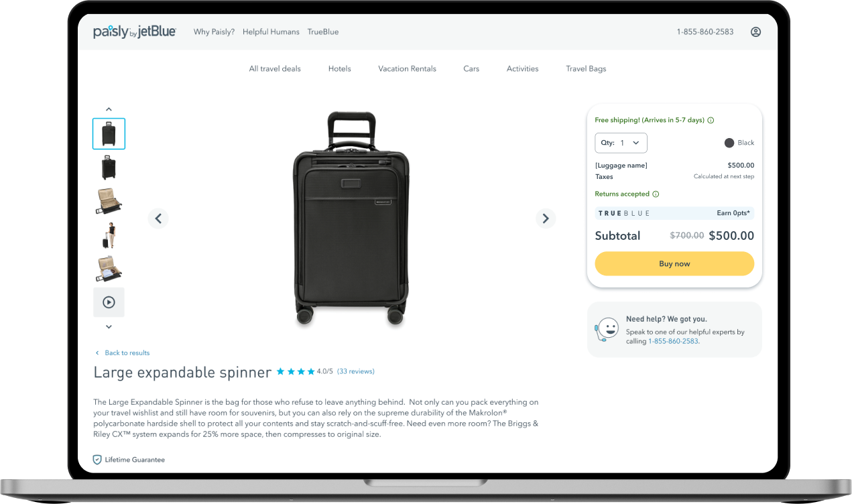Move thumbnail list up with chevron
The height and width of the screenshot is (504, 852).
[x=109, y=109]
